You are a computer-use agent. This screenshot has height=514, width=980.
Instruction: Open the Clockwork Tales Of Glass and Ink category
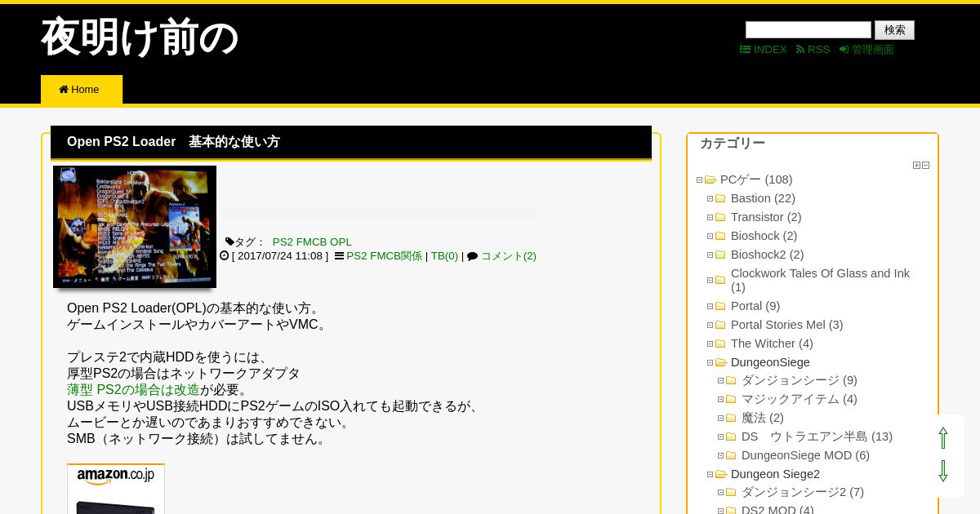tap(820, 280)
